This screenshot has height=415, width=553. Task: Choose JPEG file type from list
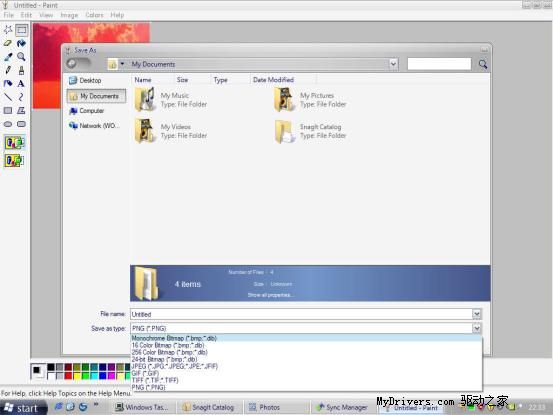tap(306, 366)
